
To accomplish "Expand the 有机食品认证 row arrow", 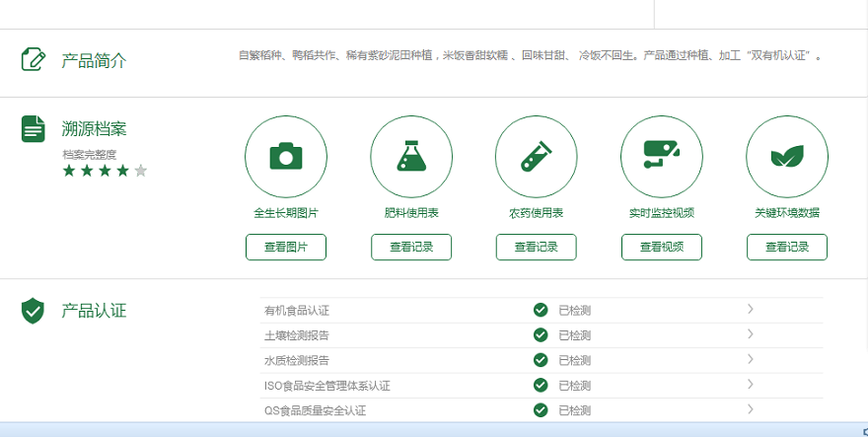I will tap(751, 309).
